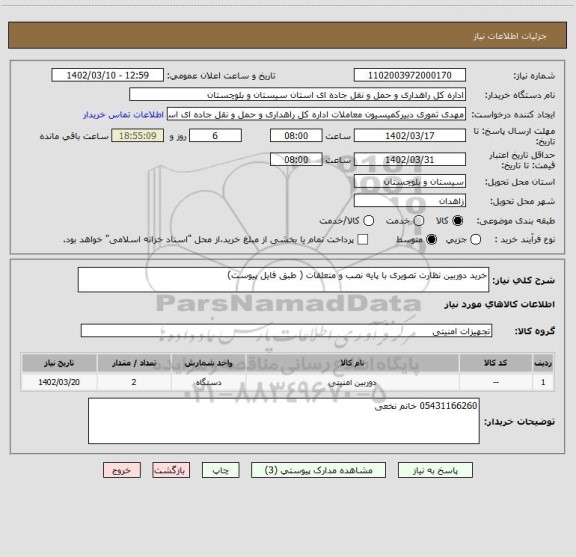Click the need date cell 1402/03/20
576x557 pixels.
(x=59, y=382)
